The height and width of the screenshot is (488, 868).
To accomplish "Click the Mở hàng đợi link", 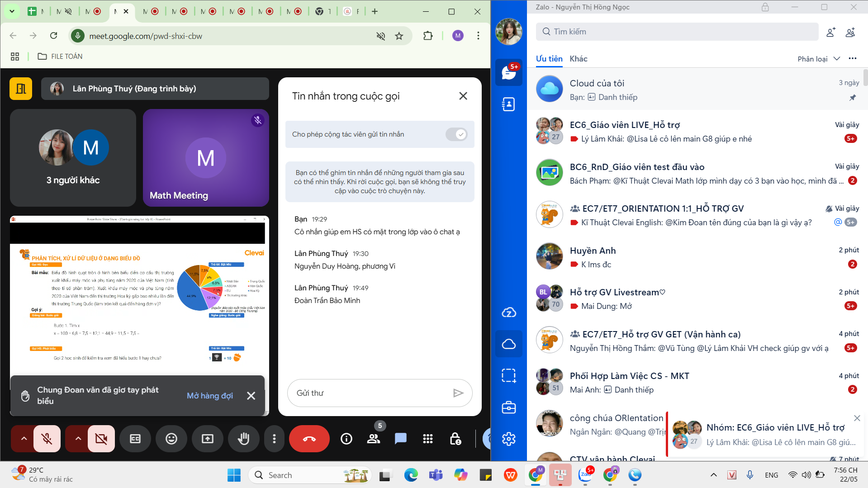I will tap(210, 396).
